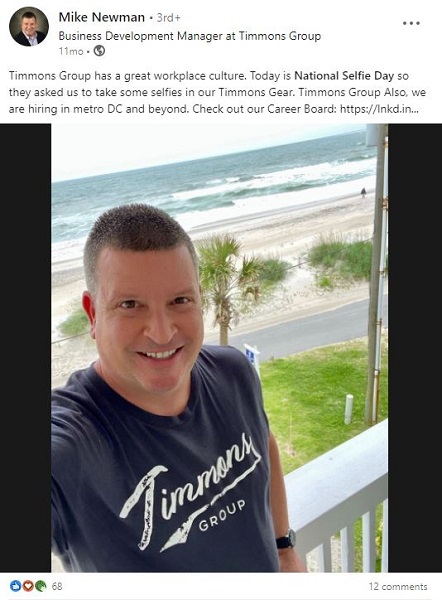Screen dimensions: 442x600
Task: Open the Mike Newman name link
Action: [101, 17]
